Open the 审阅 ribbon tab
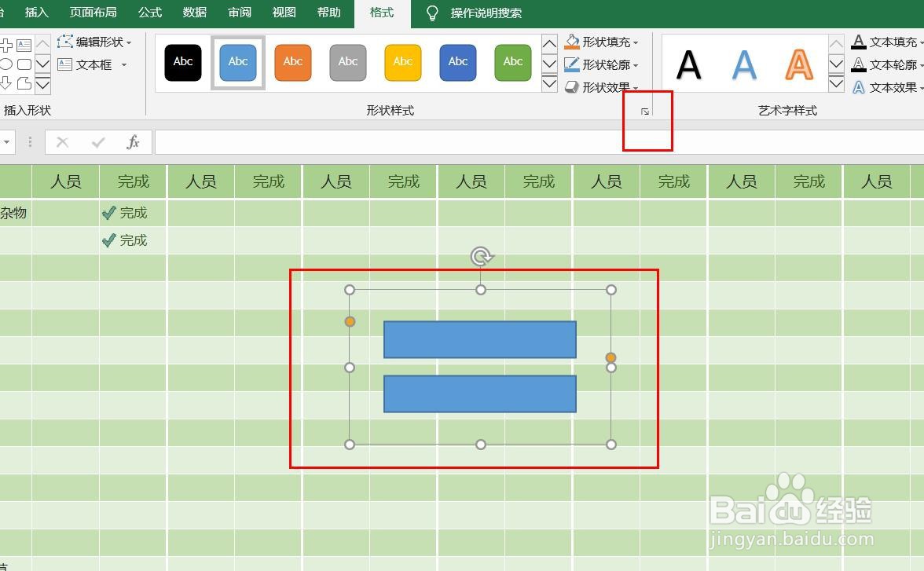This screenshot has width=924, height=571. [239, 13]
